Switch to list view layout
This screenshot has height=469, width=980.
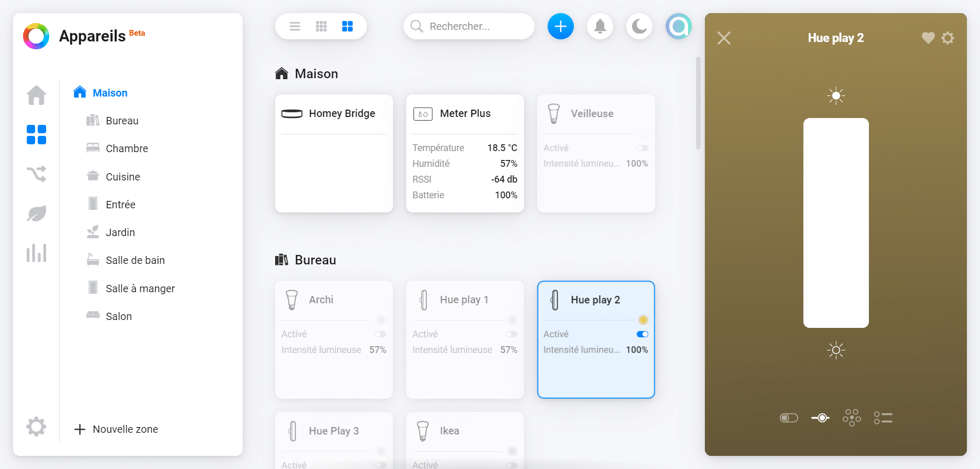tap(295, 26)
